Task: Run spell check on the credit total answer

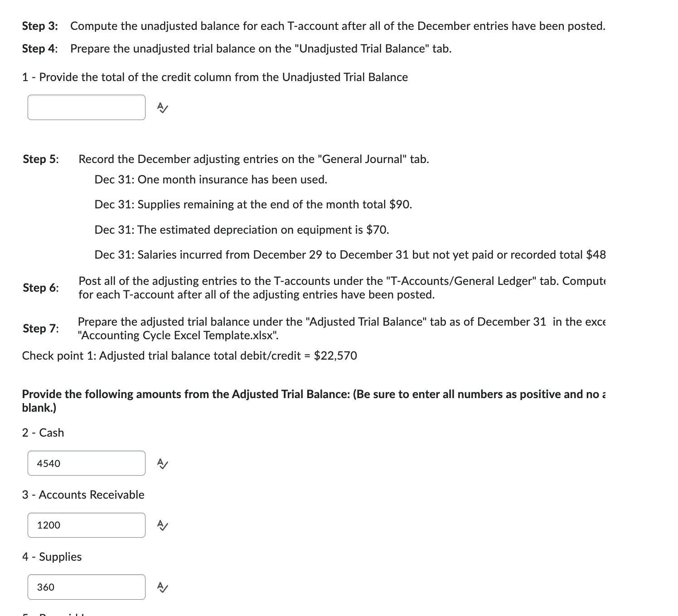Action: 161,107
